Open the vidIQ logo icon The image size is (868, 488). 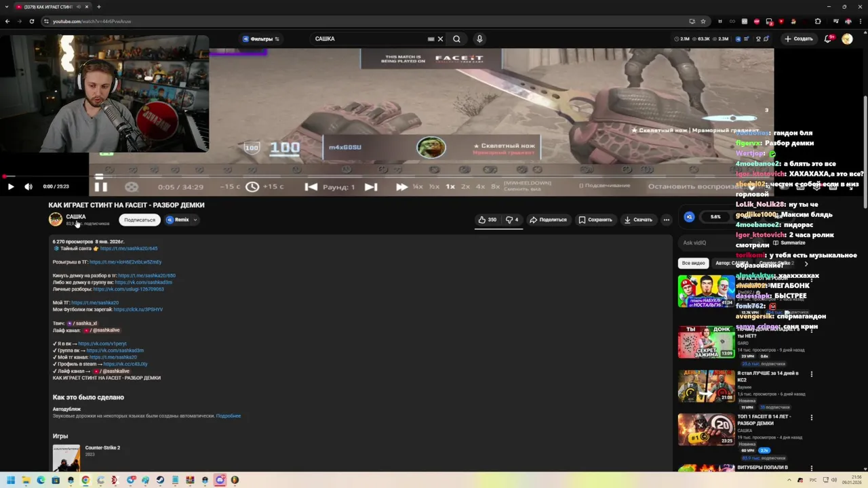tap(689, 217)
